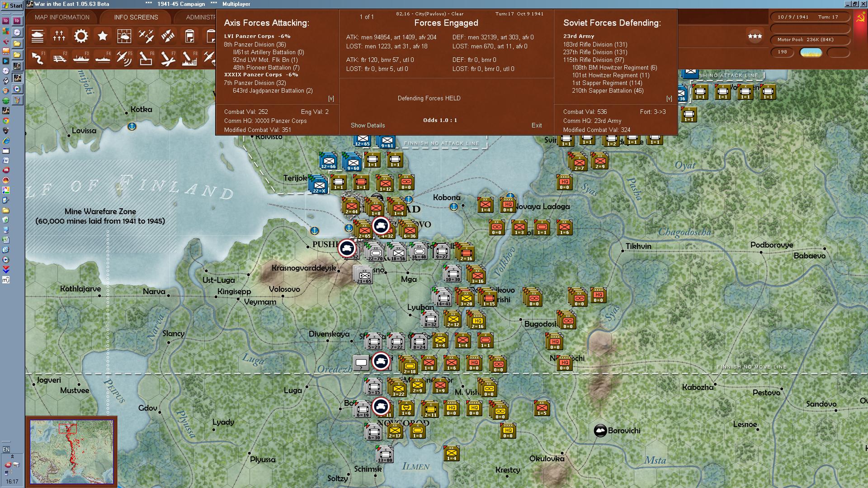The height and width of the screenshot is (488, 868).
Task: Open the weather map icon
Action: pyautogui.click(x=124, y=36)
